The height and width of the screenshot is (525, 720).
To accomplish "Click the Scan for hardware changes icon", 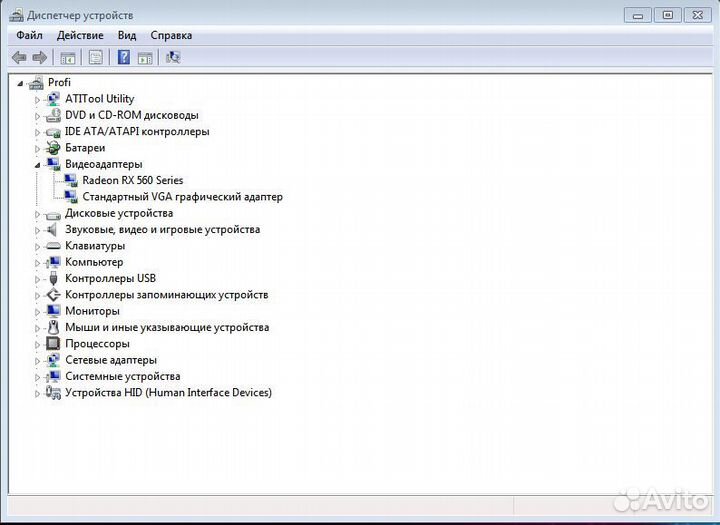I will [x=173, y=57].
